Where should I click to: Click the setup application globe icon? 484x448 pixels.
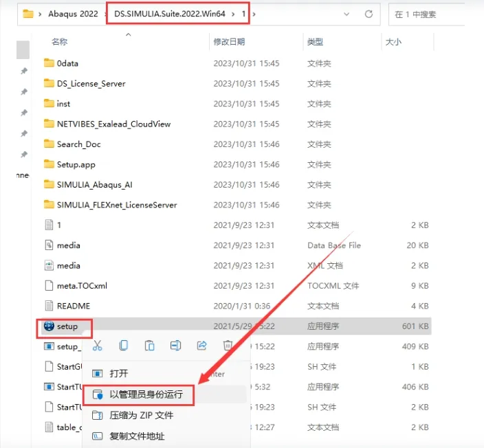click(49, 326)
